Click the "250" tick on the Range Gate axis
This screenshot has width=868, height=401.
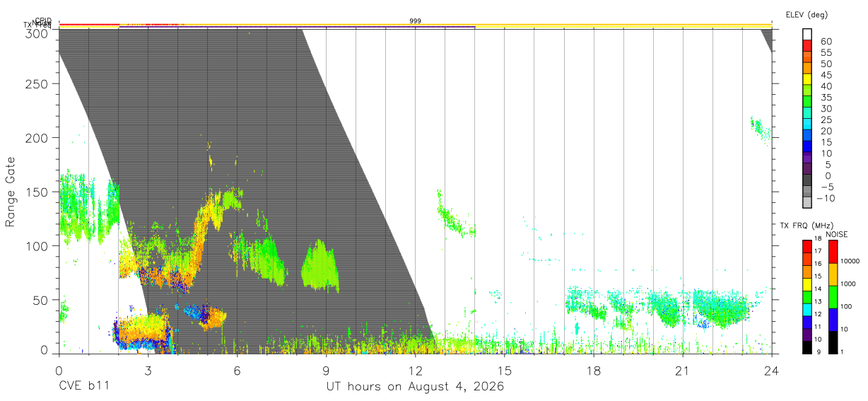[38, 83]
